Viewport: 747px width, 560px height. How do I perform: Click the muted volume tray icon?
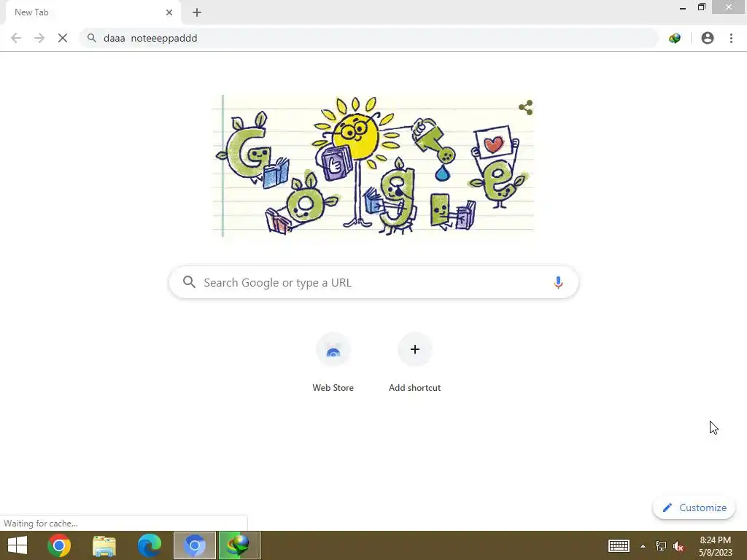pyautogui.click(x=678, y=546)
